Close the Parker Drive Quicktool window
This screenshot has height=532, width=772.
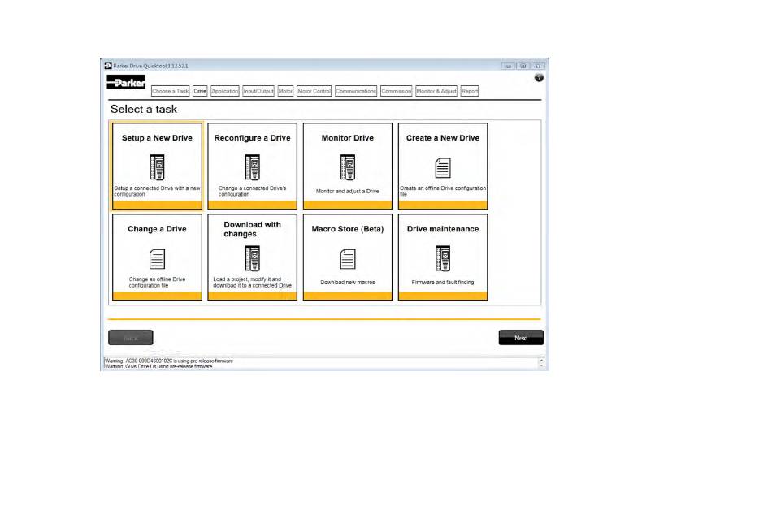coord(538,66)
